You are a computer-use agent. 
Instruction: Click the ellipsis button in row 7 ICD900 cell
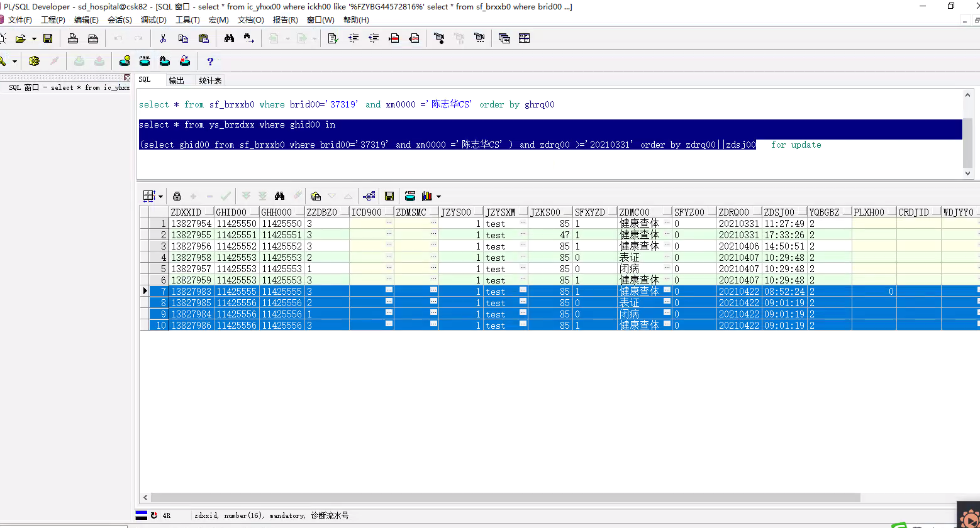pyautogui.click(x=389, y=290)
